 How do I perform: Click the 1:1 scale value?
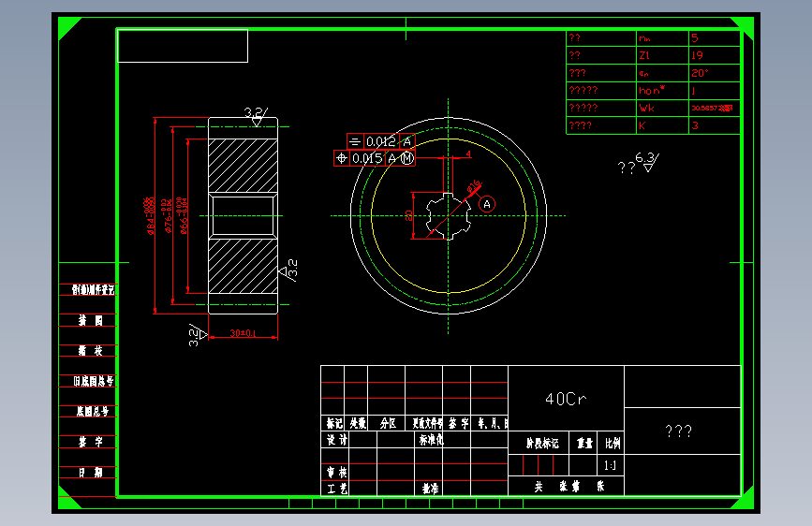(x=610, y=465)
